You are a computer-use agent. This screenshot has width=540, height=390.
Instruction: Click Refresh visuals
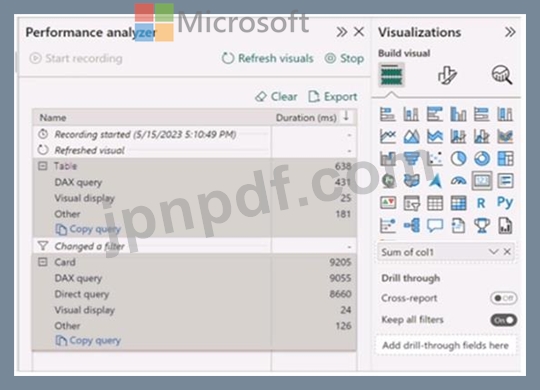(x=267, y=58)
